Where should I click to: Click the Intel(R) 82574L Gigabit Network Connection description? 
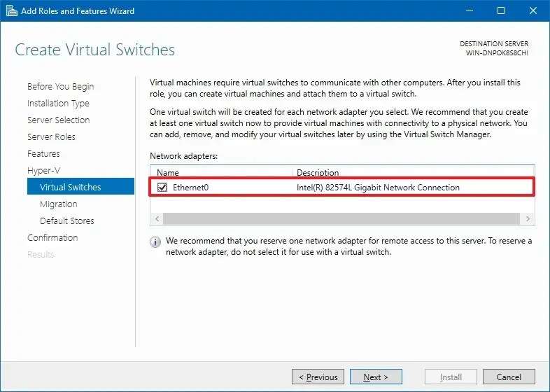coord(378,188)
